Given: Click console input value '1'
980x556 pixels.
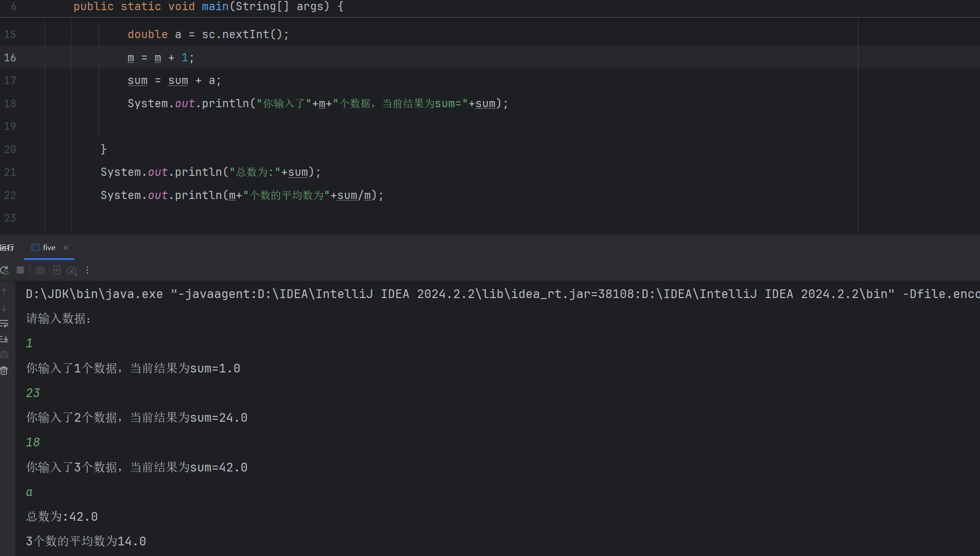Looking at the screenshot, I should (29, 343).
